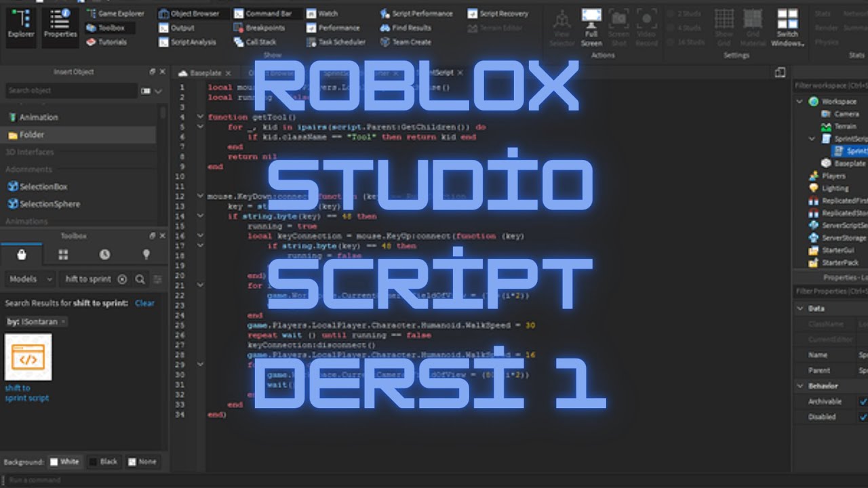Screen dimensions: 868x488
Task: Open the Switch Windows menu
Action: [x=787, y=28]
